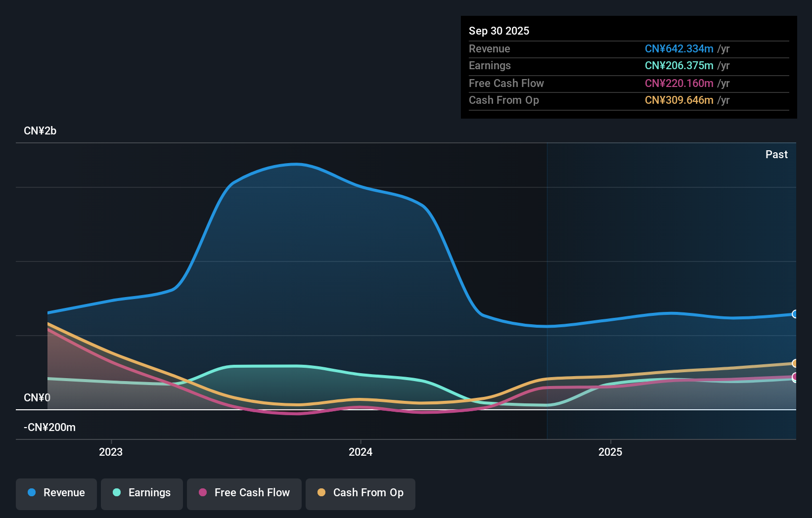The image size is (812, 518).
Task: Select the Cash From Op endpoint marker
Action: 795,364
